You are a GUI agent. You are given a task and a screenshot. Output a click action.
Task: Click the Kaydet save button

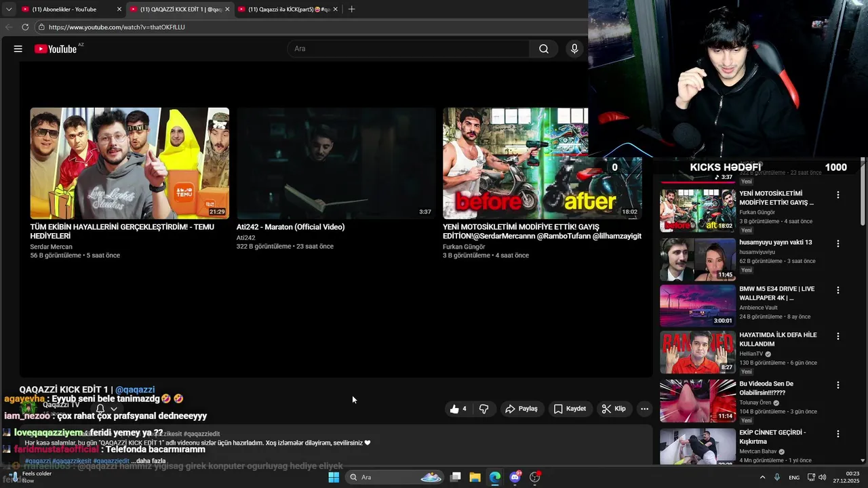(570, 409)
